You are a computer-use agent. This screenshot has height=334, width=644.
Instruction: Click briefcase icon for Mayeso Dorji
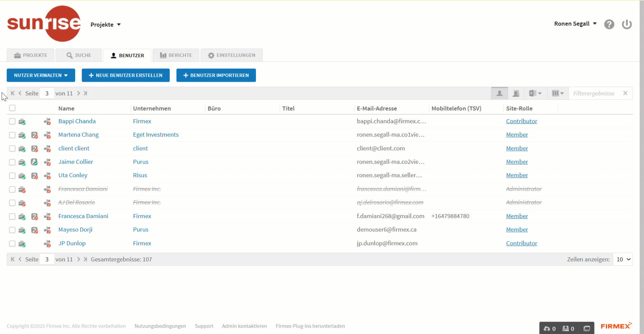[22, 230]
